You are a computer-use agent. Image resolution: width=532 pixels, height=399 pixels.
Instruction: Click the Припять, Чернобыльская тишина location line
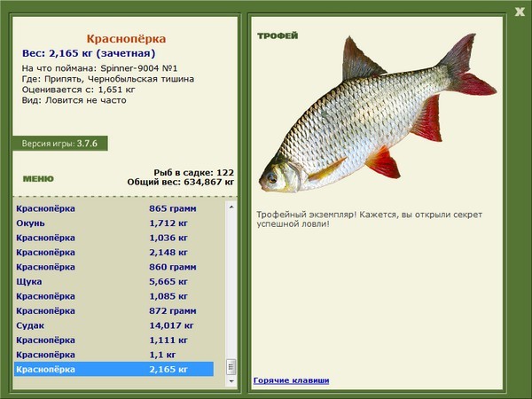[108, 79]
